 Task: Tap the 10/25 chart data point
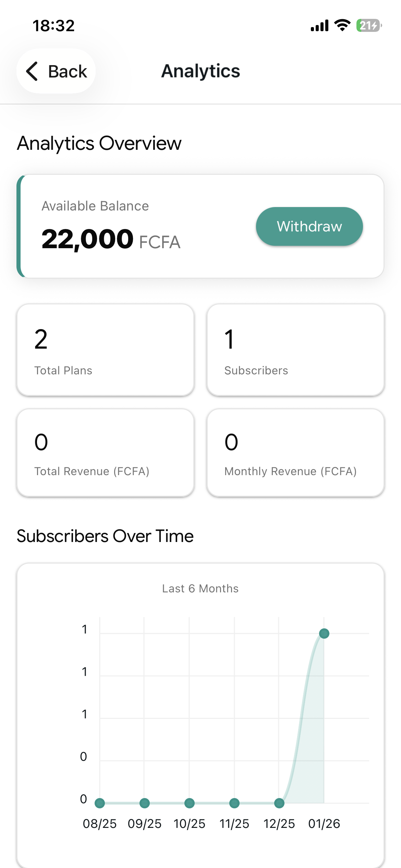[x=190, y=803]
